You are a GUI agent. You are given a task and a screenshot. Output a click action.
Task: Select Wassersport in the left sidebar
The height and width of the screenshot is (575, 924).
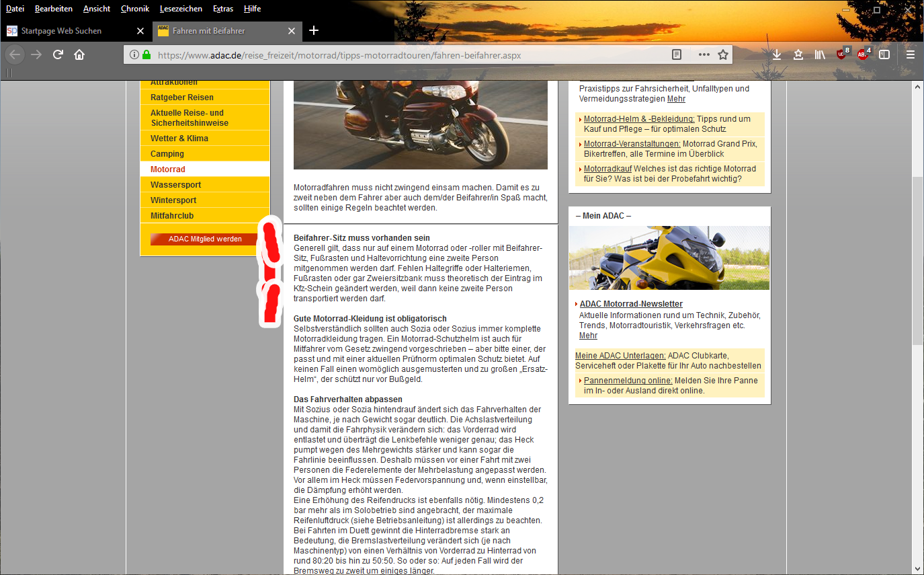175,185
